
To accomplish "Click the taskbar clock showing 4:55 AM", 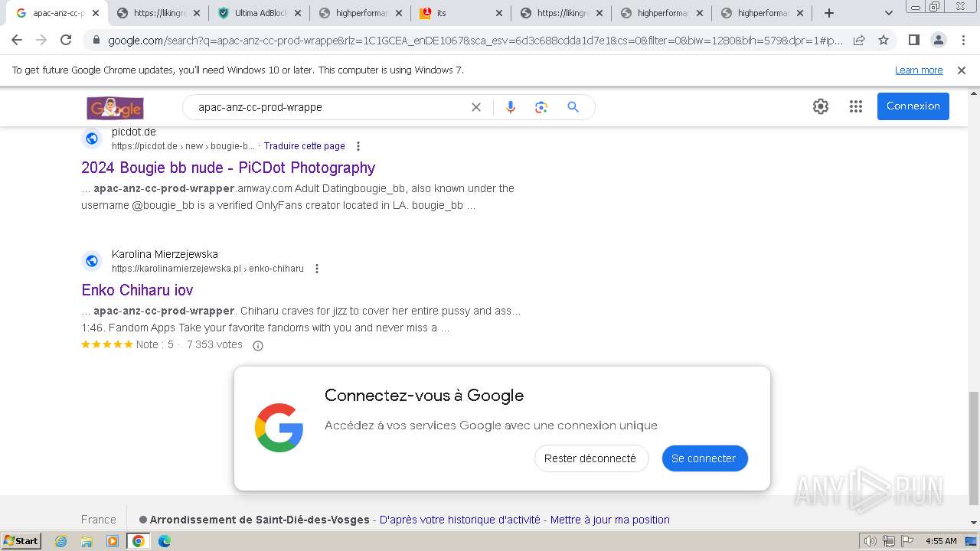I will pyautogui.click(x=941, y=541).
